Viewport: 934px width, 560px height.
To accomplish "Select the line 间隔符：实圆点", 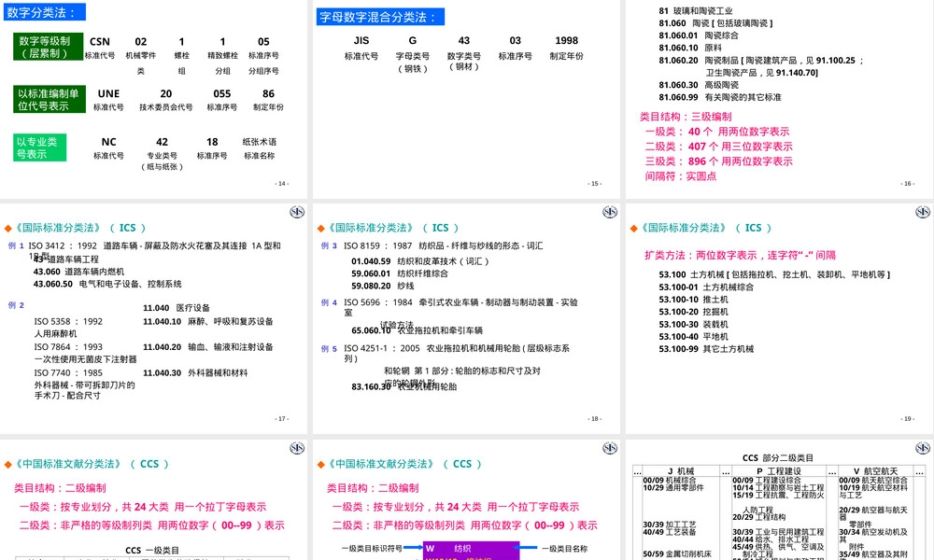I will [x=680, y=176].
